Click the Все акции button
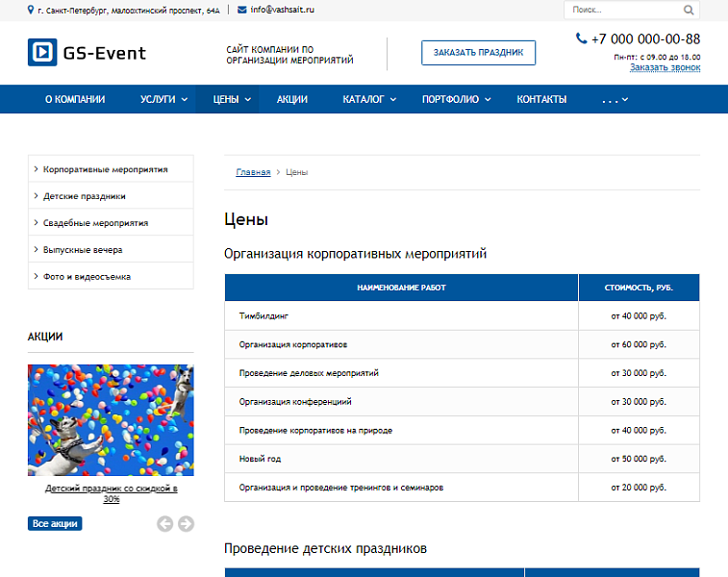Image resolution: width=728 pixels, height=577 pixels. pos(55,524)
